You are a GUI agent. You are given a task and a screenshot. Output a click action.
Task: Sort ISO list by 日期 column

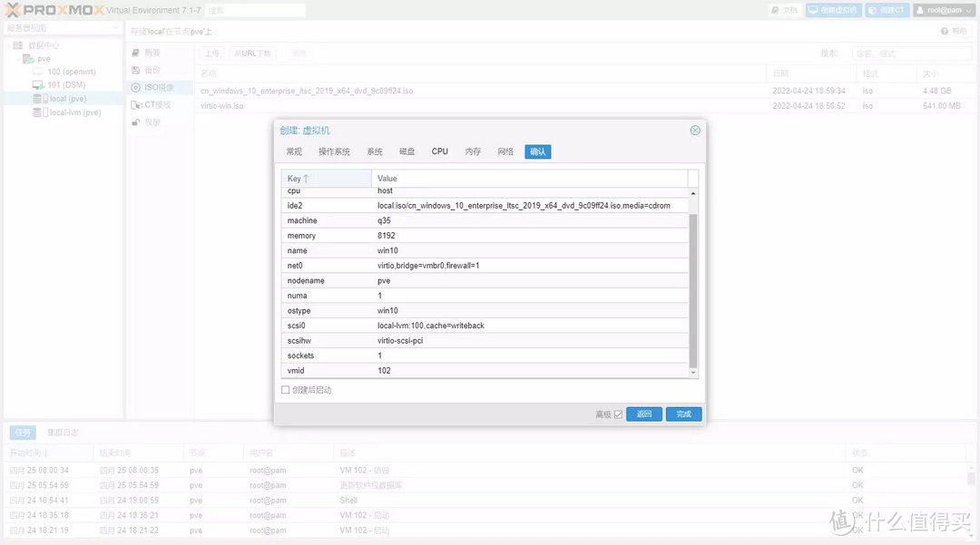[x=810, y=73]
